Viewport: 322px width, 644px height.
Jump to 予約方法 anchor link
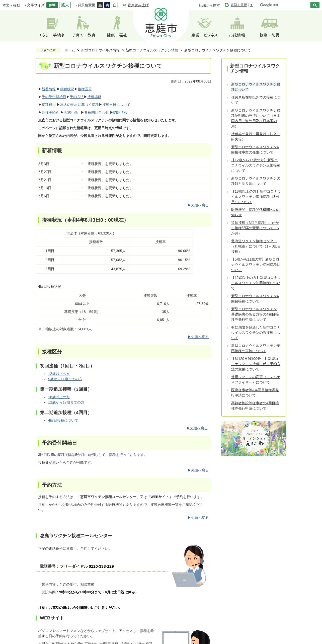(x=77, y=97)
